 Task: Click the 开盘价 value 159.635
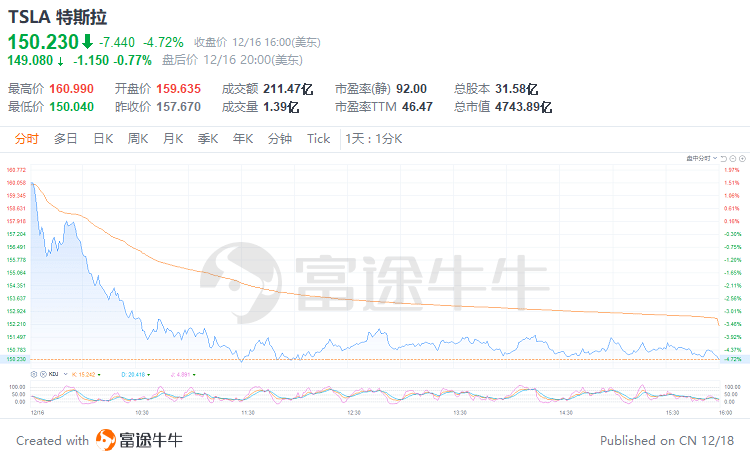(178, 89)
